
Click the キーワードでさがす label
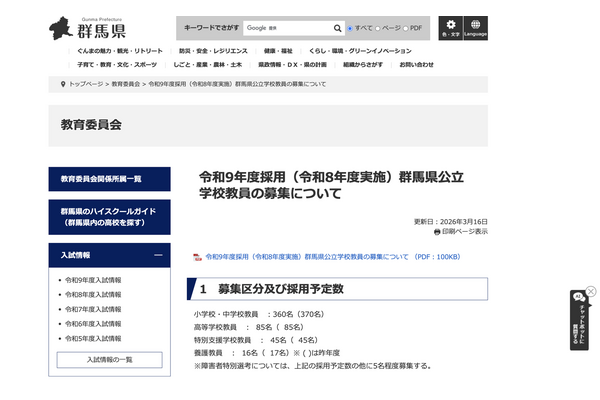(212, 28)
